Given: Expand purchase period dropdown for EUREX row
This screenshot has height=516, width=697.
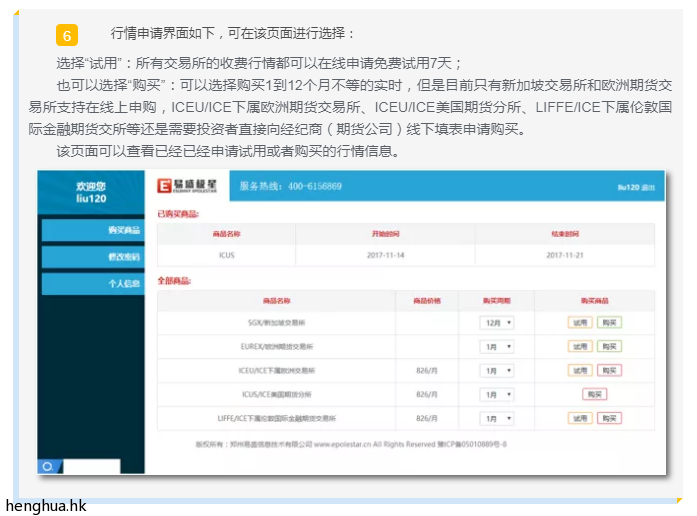Looking at the screenshot, I should 498,346.
